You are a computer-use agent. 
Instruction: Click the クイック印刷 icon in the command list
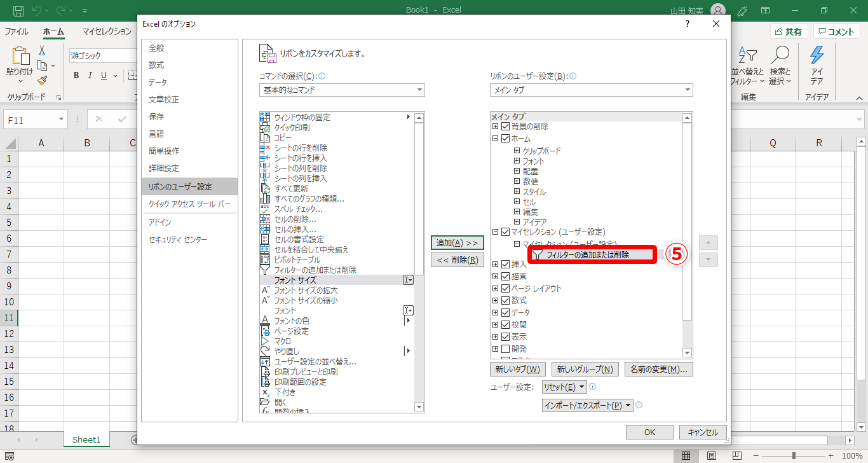click(266, 127)
